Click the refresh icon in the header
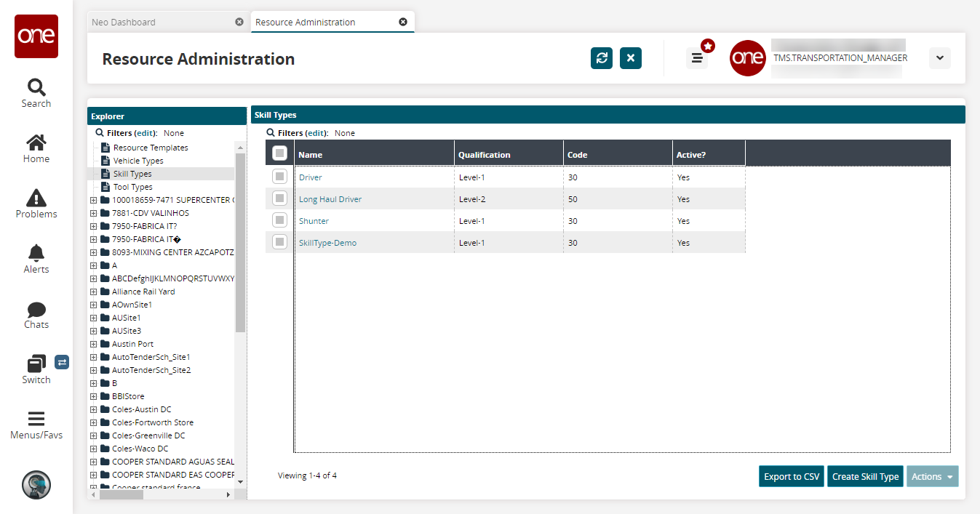Screen dimensions: 980x514 tap(602, 59)
